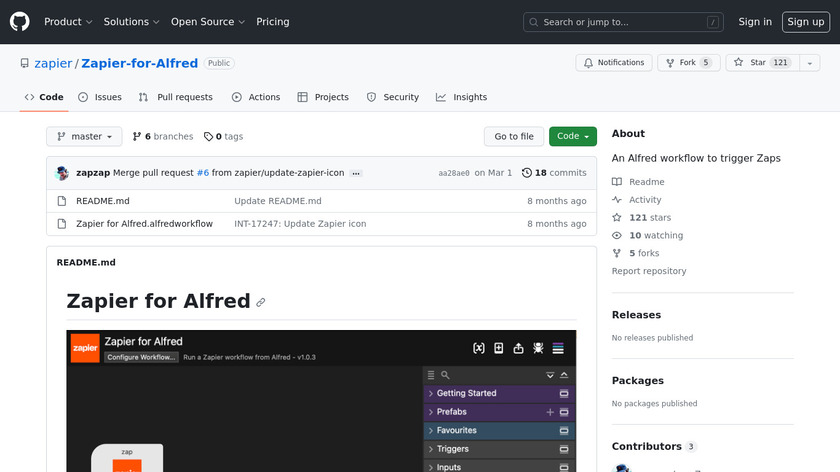This screenshot has height=472, width=840.
Task: Open the GitHub homepage logo
Action: point(20,22)
